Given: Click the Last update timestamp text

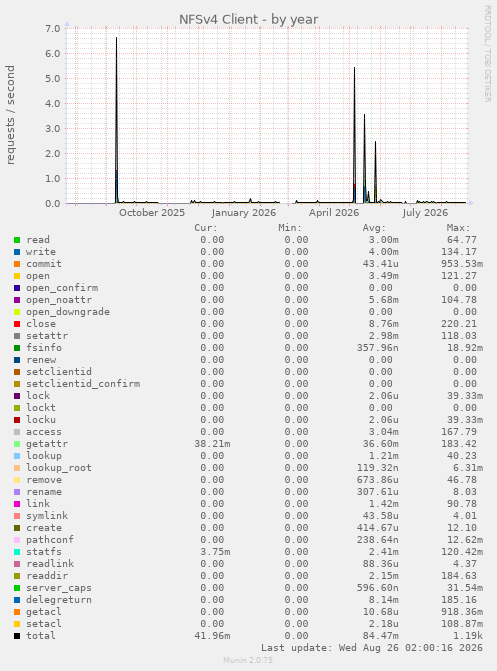Looking at the screenshot, I should point(372,648).
